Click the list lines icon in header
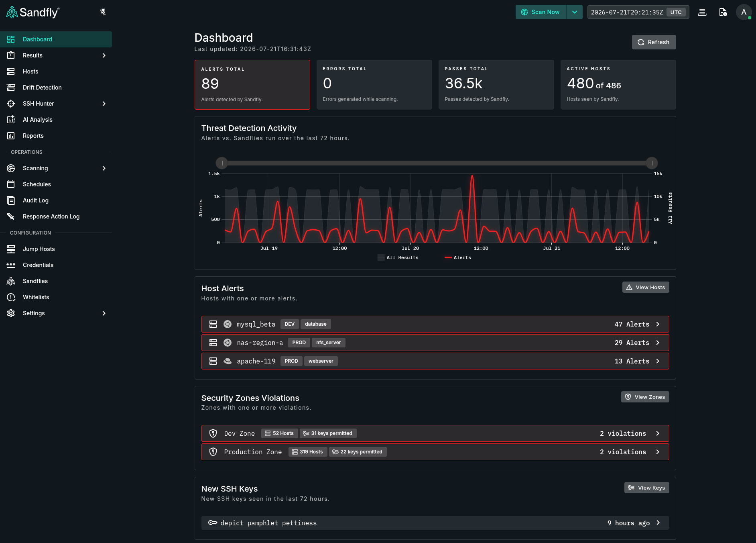Viewport: 756px width, 543px height. [x=702, y=12]
